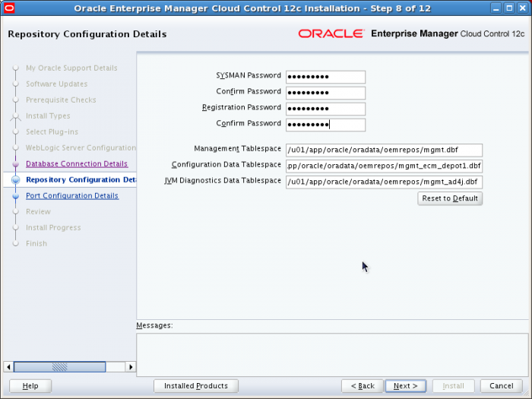Reset tablespace paths with Reset to Default
This screenshot has height=399, width=532.
tap(450, 198)
